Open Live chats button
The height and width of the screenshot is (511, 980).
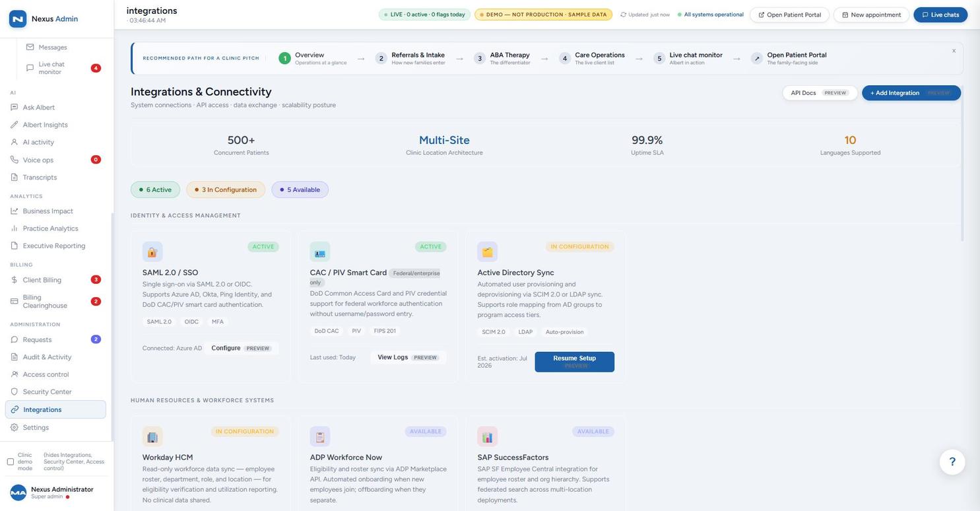tap(940, 15)
